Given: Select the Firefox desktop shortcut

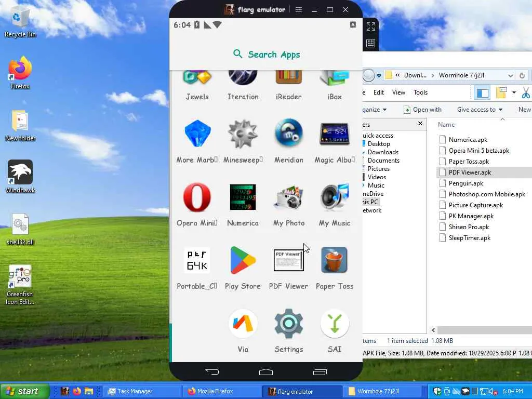Looking at the screenshot, I should click(x=20, y=73).
